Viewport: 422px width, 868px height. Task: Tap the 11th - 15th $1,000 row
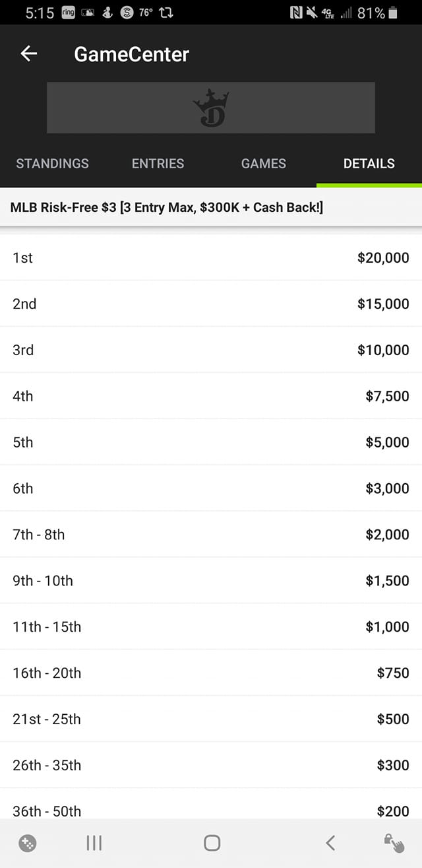point(211,626)
